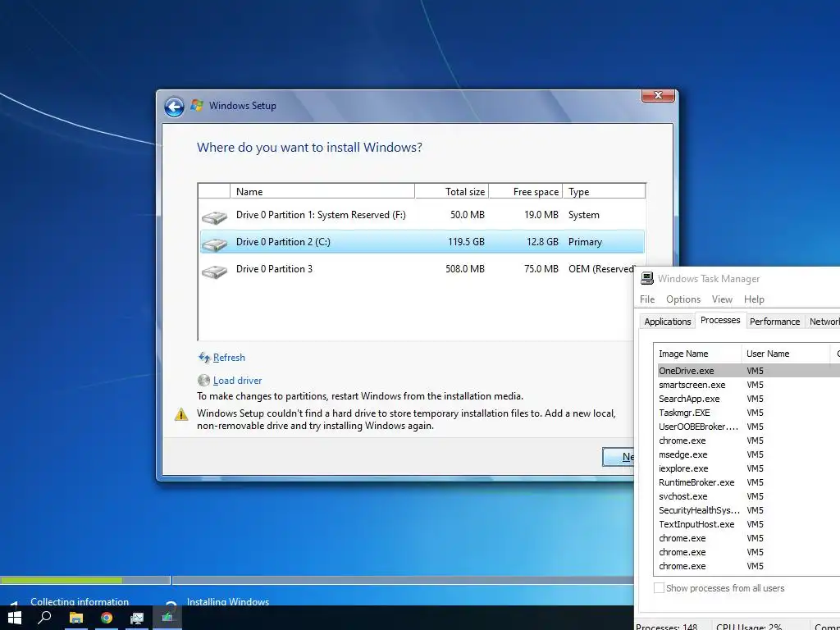Click the Refresh arrows icon
840x630 pixels.
pos(204,358)
